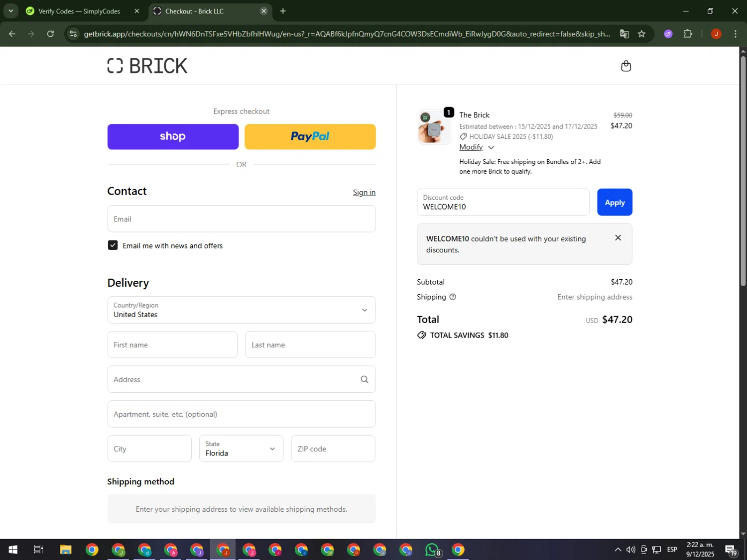The image size is (747, 560).
Task: Open the shopping bag cart icon
Action: [x=626, y=66]
